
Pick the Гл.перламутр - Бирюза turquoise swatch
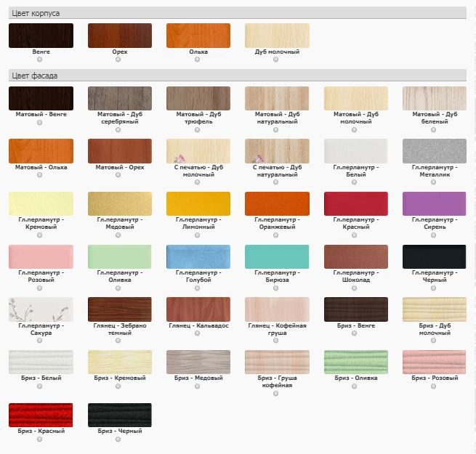click(x=276, y=256)
